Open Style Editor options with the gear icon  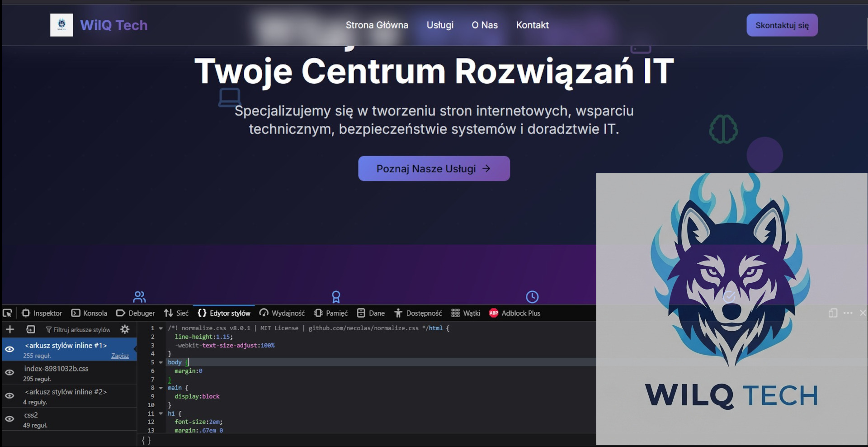point(125,329)
